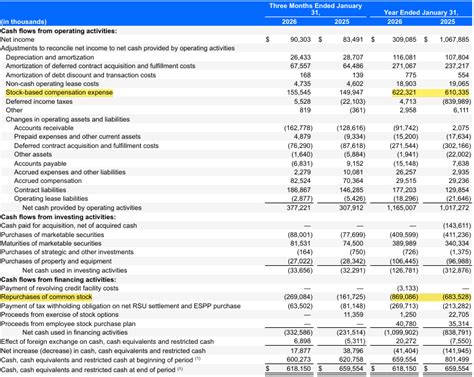The image size is (474, 377).
Task: Click 'Net cash provided by operating activities' label
Action: [82, 208]
